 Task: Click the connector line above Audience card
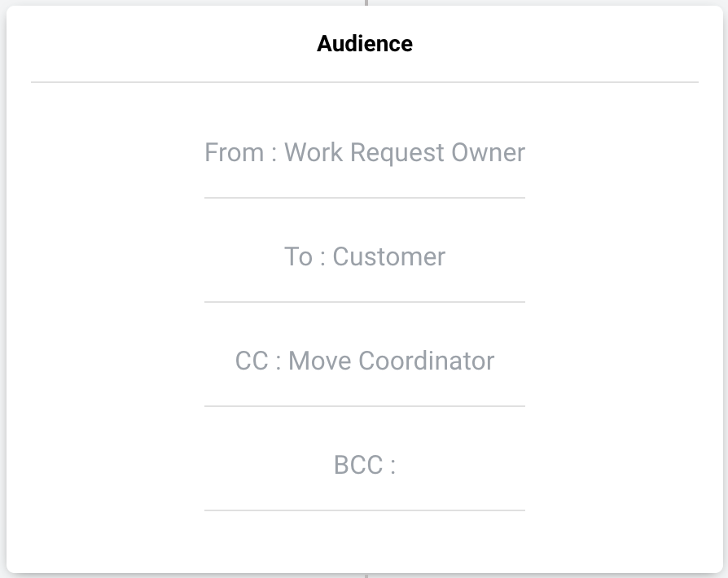click(x=366, y=2)
